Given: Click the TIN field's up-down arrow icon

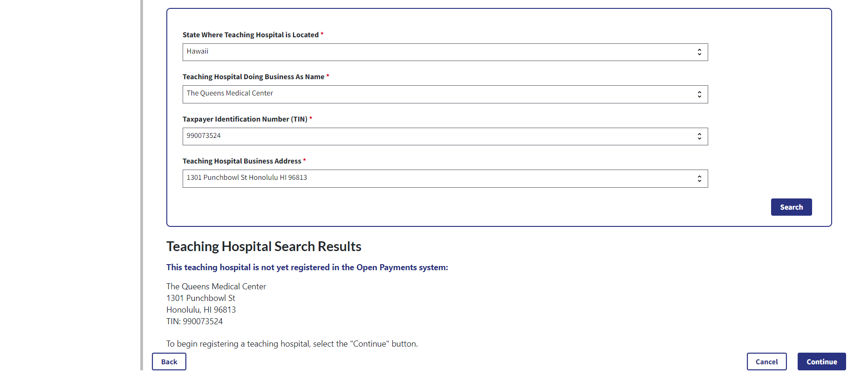Looking at the screenshot, I should (x=699, y=136).
